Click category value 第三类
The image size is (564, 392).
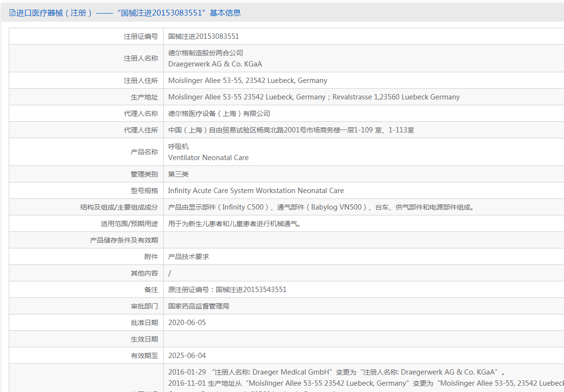click(179, 175)
